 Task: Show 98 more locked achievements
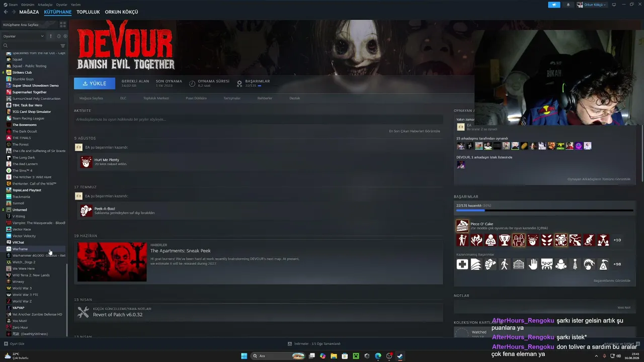click(x=617, y=264)
